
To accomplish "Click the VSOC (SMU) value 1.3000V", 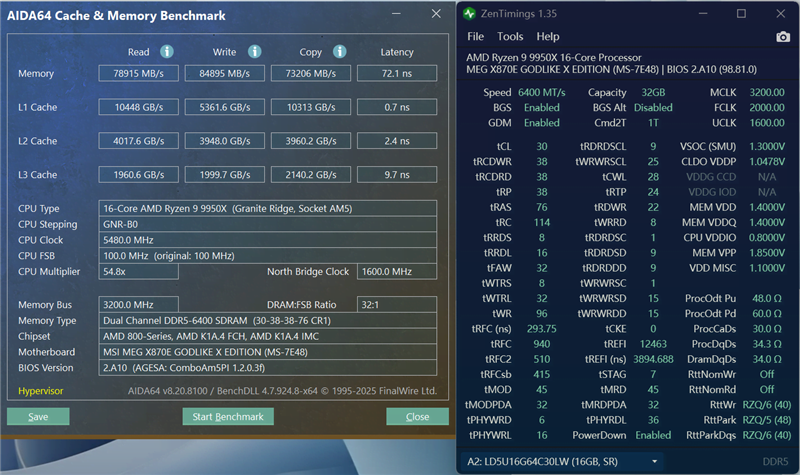I will click(767, 146).
